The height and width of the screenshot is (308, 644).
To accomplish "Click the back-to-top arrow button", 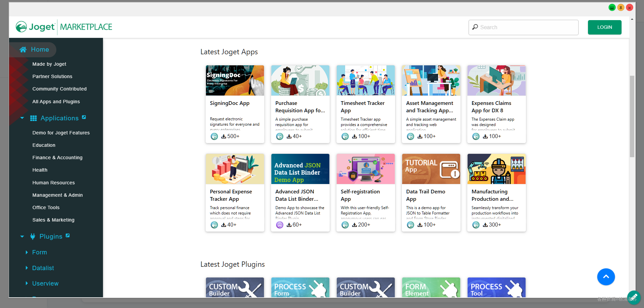I will pos(606,277).
